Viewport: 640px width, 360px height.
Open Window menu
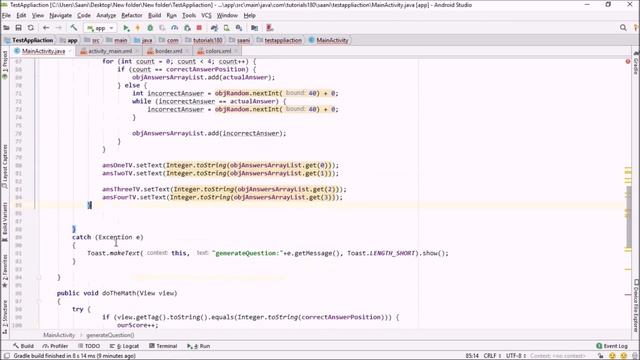(227, 16)
